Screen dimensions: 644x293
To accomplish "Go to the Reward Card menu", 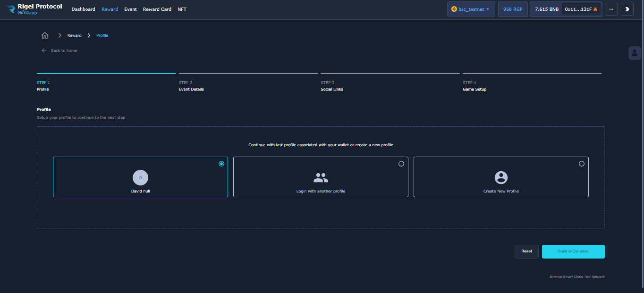I will click(157, 9).
